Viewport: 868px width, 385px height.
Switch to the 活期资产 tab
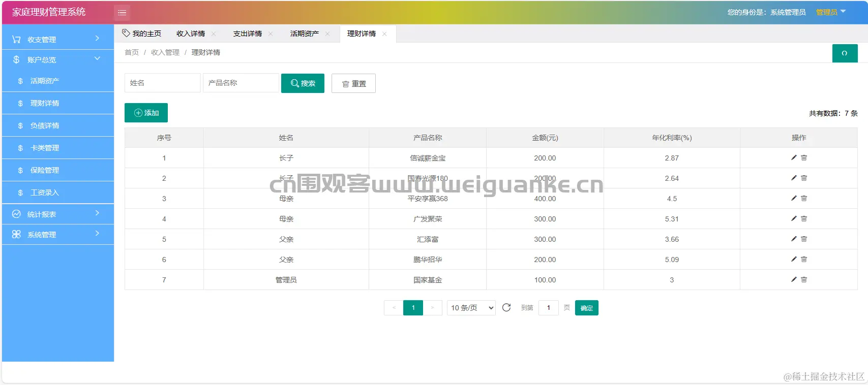(305, 34)
